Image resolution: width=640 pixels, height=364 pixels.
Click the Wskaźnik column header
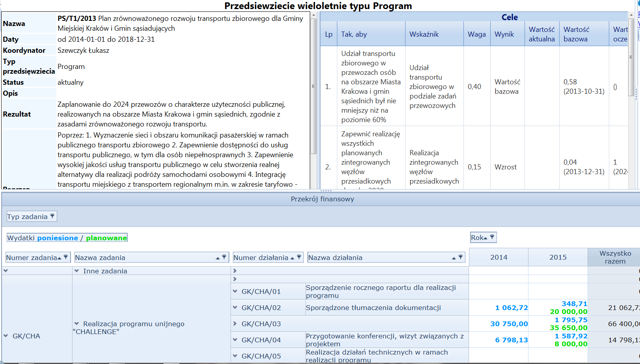(434, 34)
